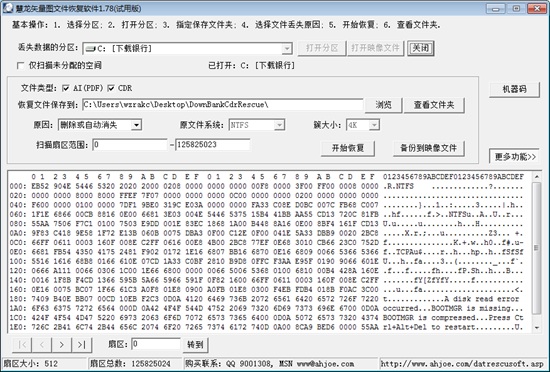Minimize the window

click(496, 8)
